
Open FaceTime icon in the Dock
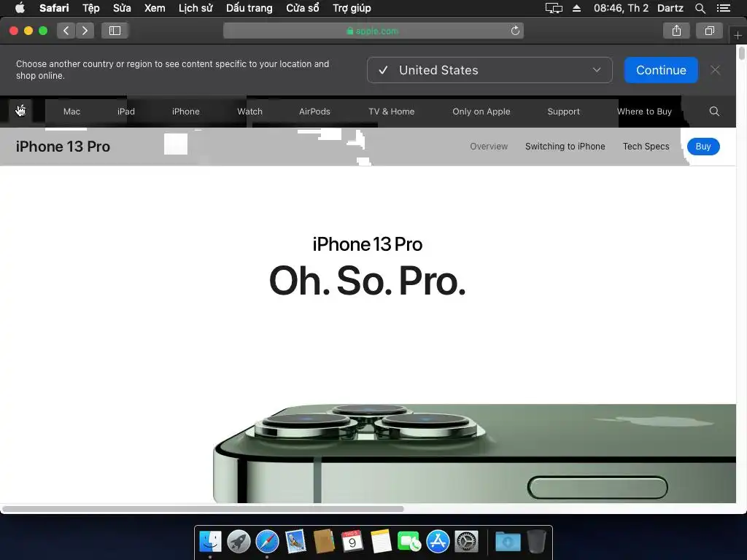[x=409, y=542]
